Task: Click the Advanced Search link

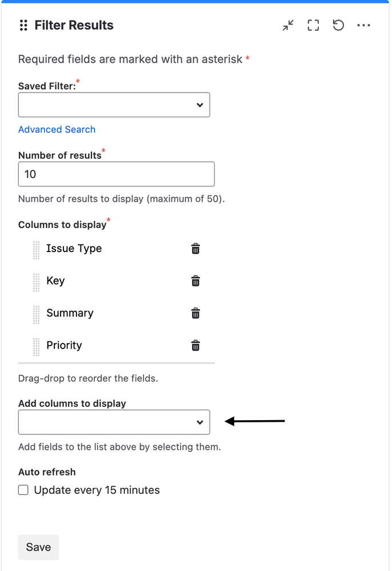Action: click(x=57, y=129)
